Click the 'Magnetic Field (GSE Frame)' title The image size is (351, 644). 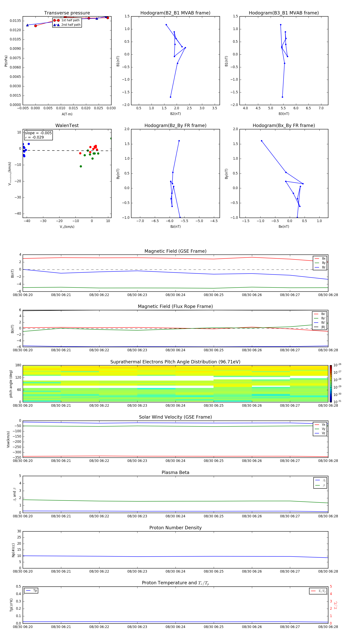(x=175, y=251)
